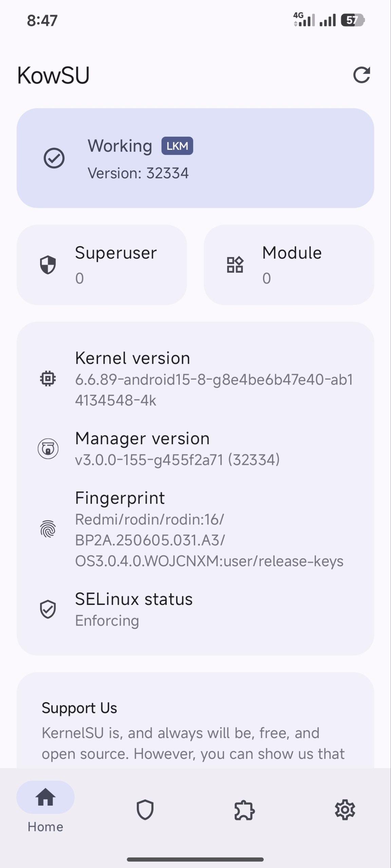
Task: Tap the Support Us card
Action: click(195, 729)
